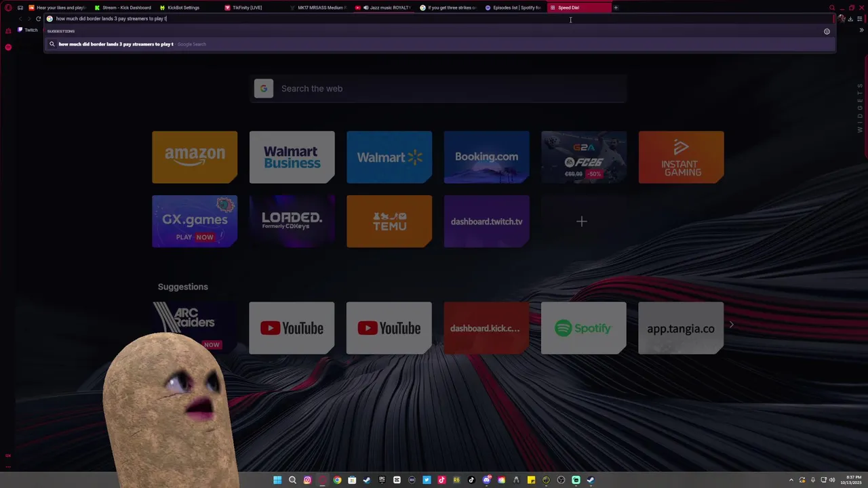The image size is (868, 488).
Task: Open the Twitch bookmark
Action: 28,30
